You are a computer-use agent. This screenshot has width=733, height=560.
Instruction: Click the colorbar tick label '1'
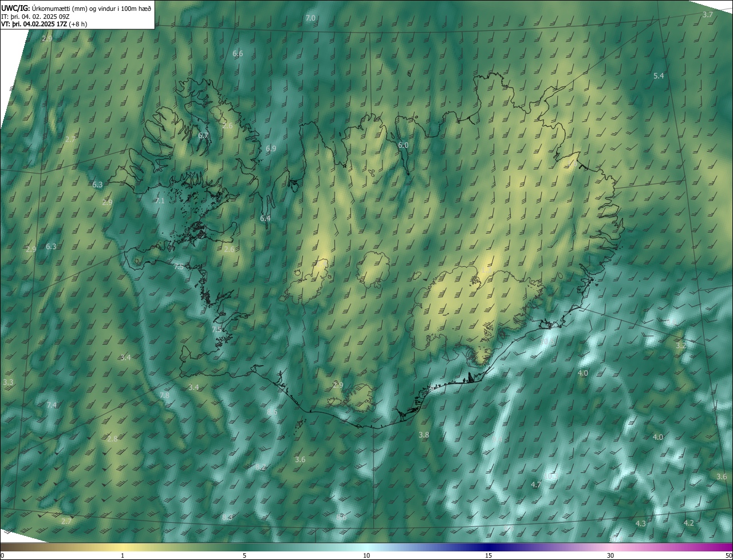click(123, 556)
